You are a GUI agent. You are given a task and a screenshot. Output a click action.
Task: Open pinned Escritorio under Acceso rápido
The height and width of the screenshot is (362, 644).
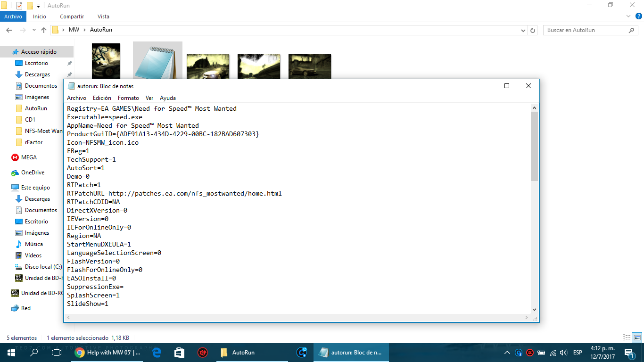37,63
